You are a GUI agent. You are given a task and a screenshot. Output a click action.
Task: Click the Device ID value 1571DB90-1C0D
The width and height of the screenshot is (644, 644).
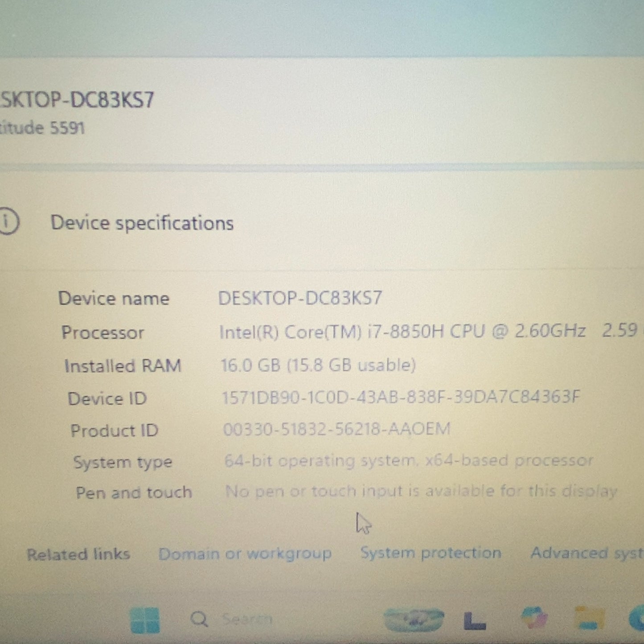point(401,397)
